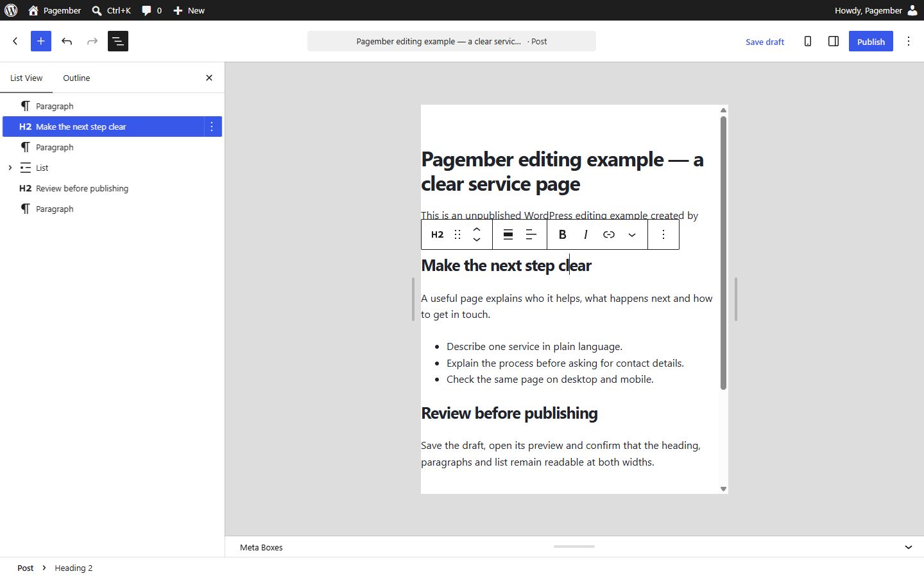924x578 pixels.
Task: Open the Align text options
Action: click(x=531, y=234)
